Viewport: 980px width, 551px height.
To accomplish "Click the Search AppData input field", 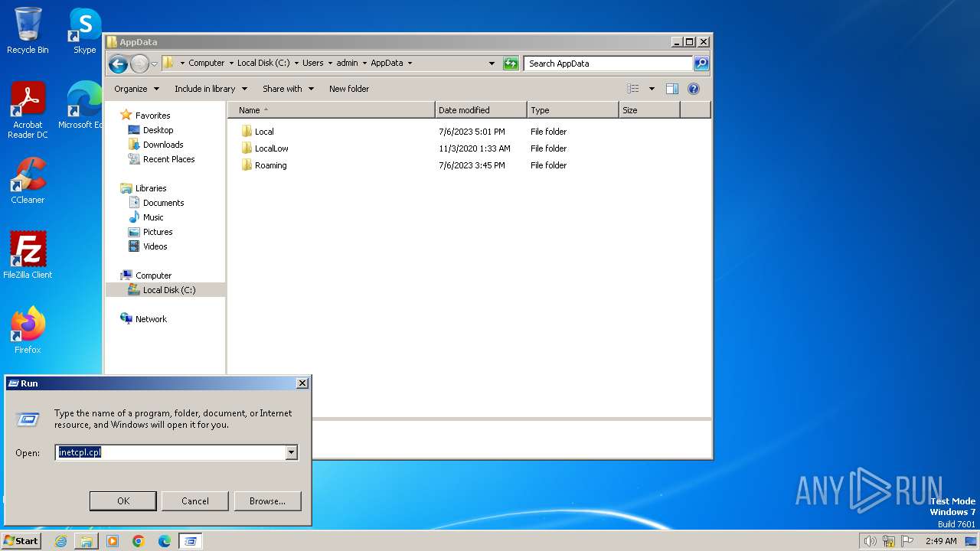I will [x=609, y=64].
